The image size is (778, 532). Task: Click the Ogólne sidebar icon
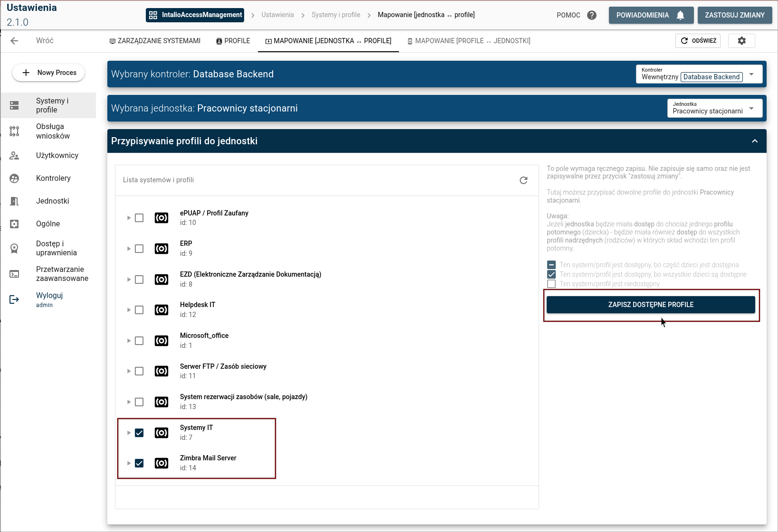pyautogui.click(x=14, y=224)
